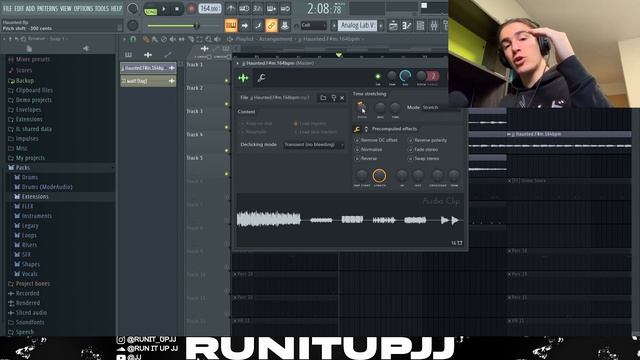640x360 pixels.
Task: Select the playlist pencil draw tool
Action: pyautogui.click(x=145, y=39)
